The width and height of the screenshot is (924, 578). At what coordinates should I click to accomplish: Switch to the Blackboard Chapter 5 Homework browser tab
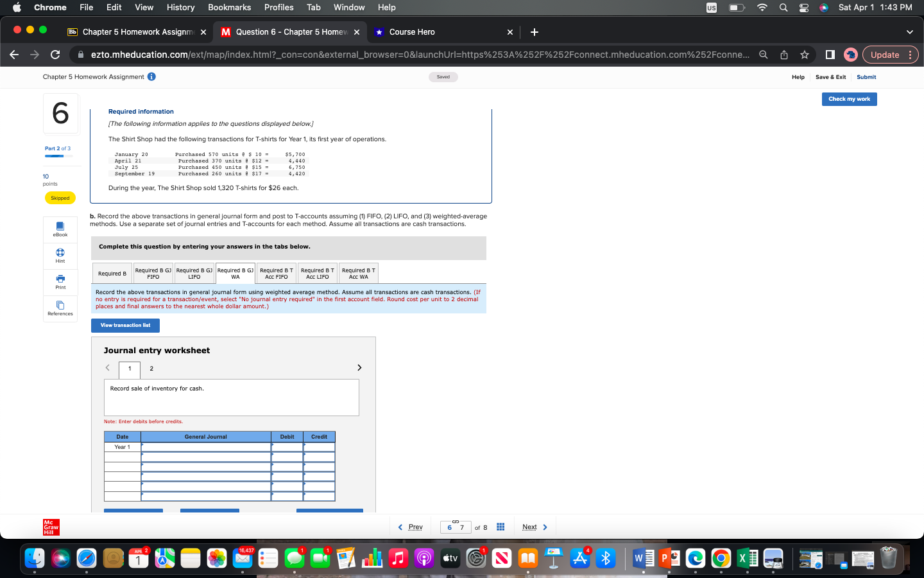click(x=138, y=32)
